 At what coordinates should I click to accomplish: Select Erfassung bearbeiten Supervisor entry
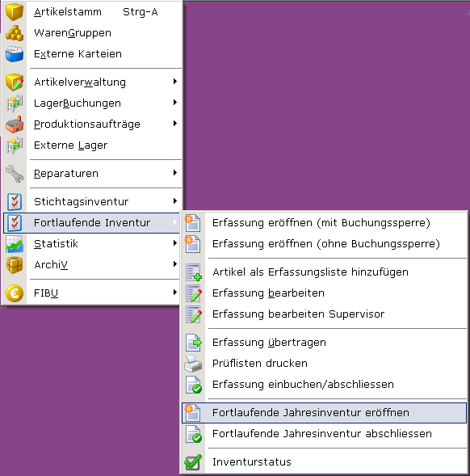324,314
